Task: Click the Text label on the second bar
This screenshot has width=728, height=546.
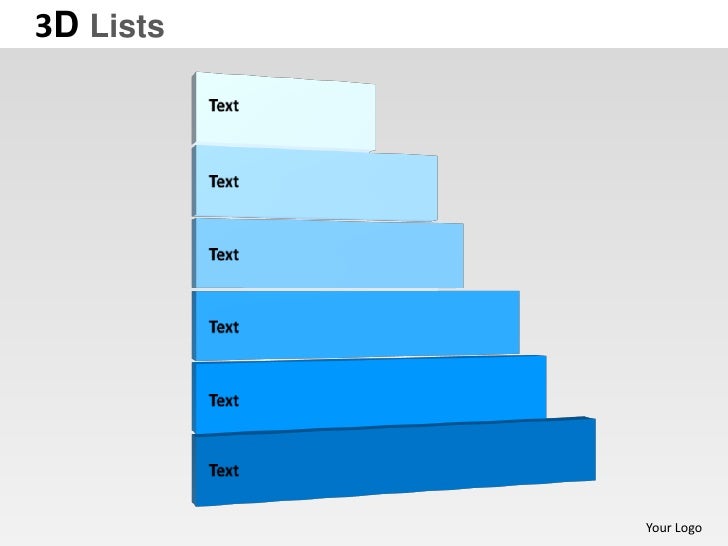Action: click(x=224, y=182)
